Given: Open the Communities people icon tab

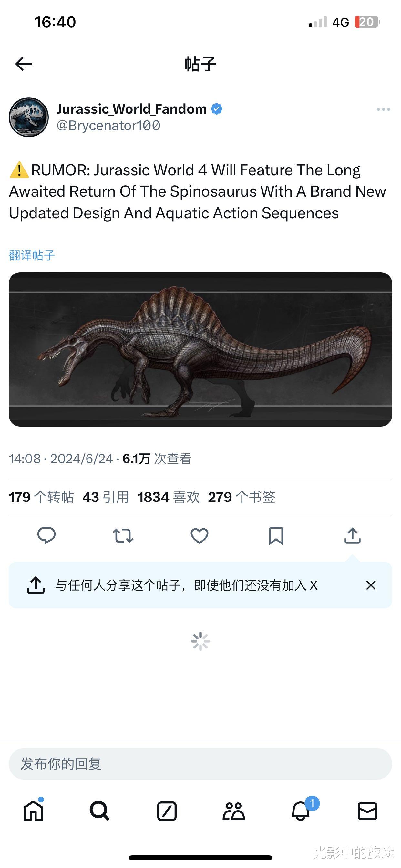Looking at the screenshot, I should pyautogui.click(x=233, y=811).
